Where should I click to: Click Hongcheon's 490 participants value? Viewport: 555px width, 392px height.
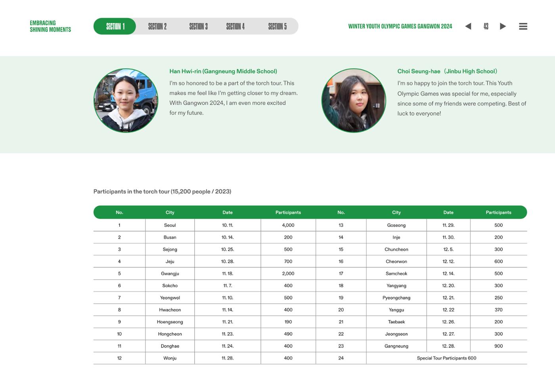(288, 334)
